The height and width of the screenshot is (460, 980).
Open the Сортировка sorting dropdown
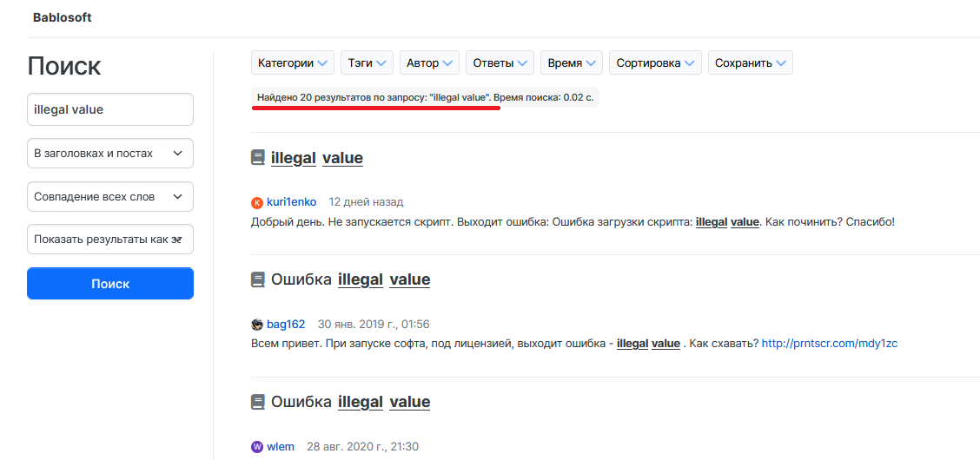655,63
